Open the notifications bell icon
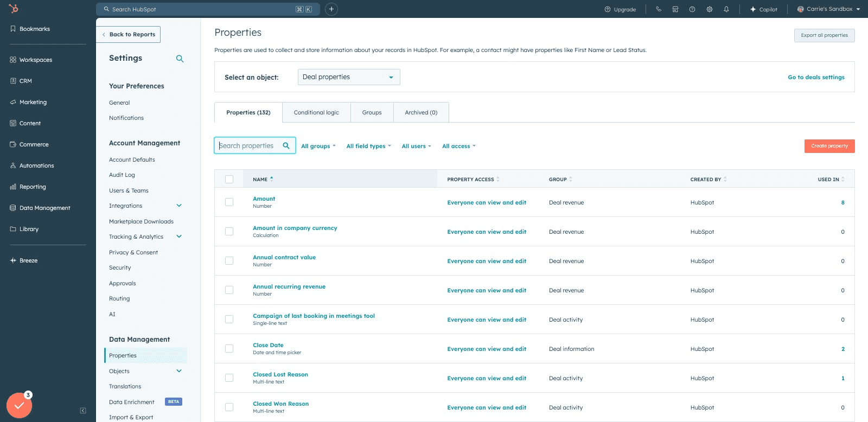The width and height of the screenshot is (868, 422). click(726, 9)
